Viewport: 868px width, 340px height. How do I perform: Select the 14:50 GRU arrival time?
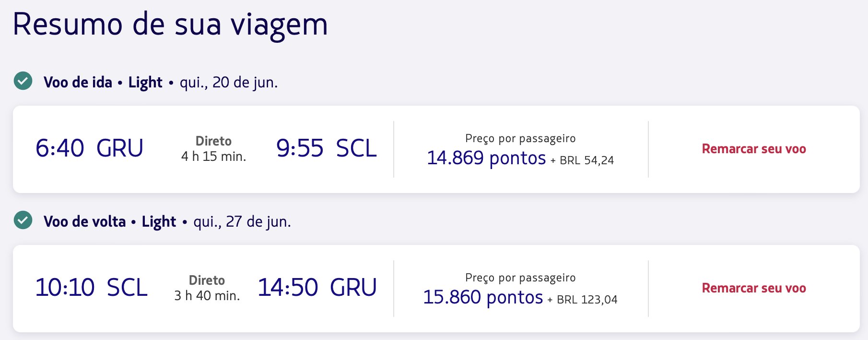pos(317,288)
